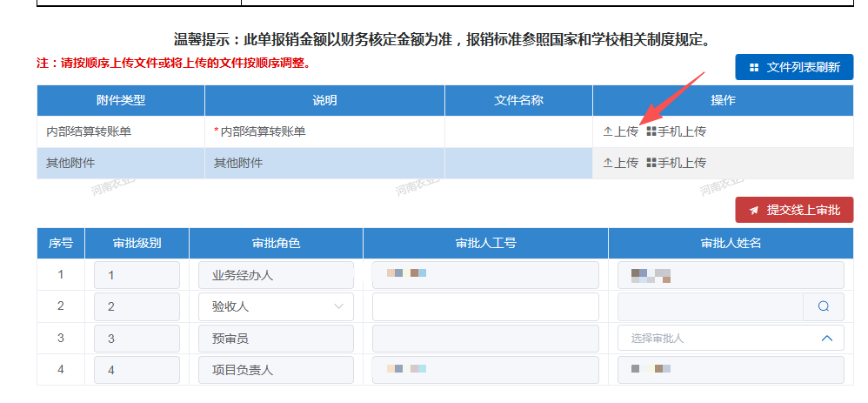
Task: Upload file for 内部结算转账单 row
Action: pos(620,131)
